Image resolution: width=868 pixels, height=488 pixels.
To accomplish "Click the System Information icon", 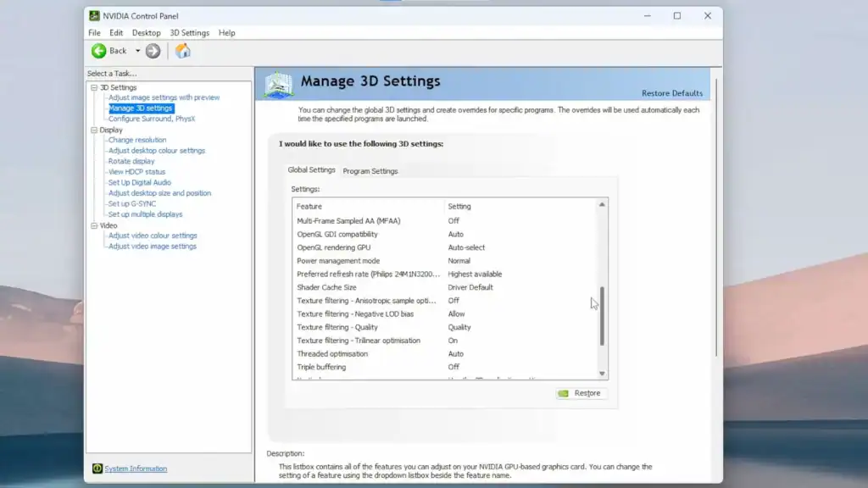I will coord(97,469).
